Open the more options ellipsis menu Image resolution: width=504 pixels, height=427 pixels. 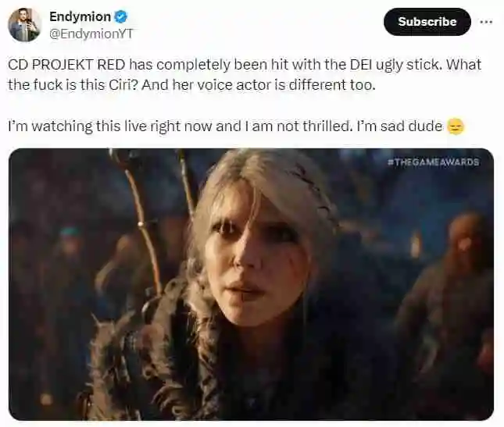coord(486,22)
